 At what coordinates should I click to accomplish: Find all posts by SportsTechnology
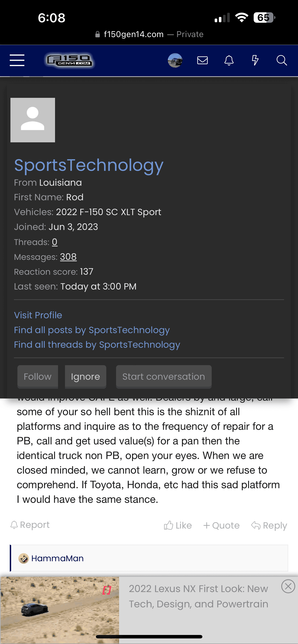tap(92, 330)
